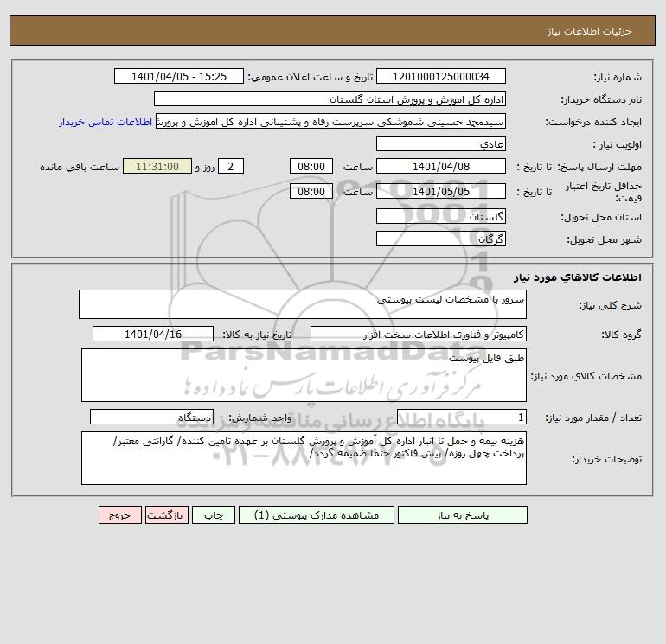
Task: Click the goods specification box 'طبق فایل پیوست'
Action: (304, 375)
